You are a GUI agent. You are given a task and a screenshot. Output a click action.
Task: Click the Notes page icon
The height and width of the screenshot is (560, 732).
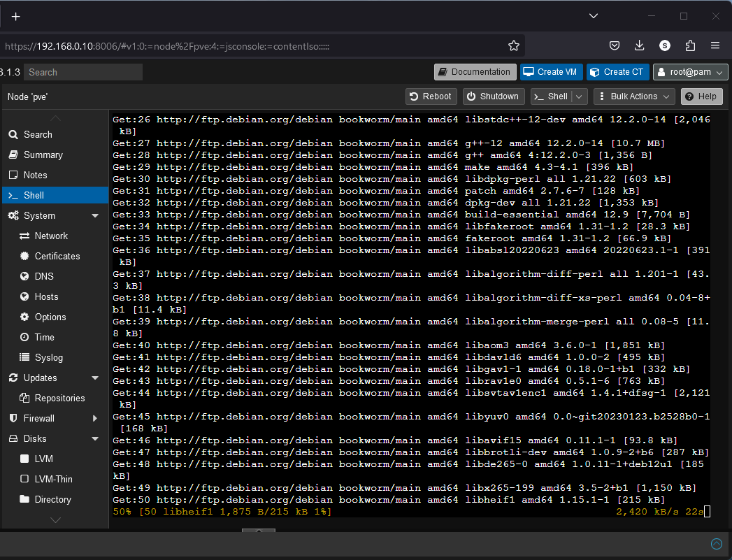click(x=13, y=175)
